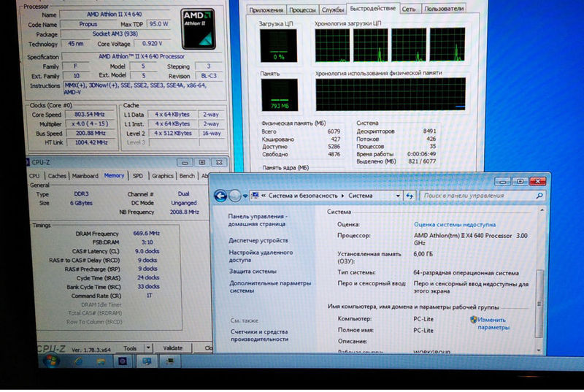This screenshot has height=392, width=584.
Task: Go to Панель управления домашняя страница
Action: [x=258, y=220]
